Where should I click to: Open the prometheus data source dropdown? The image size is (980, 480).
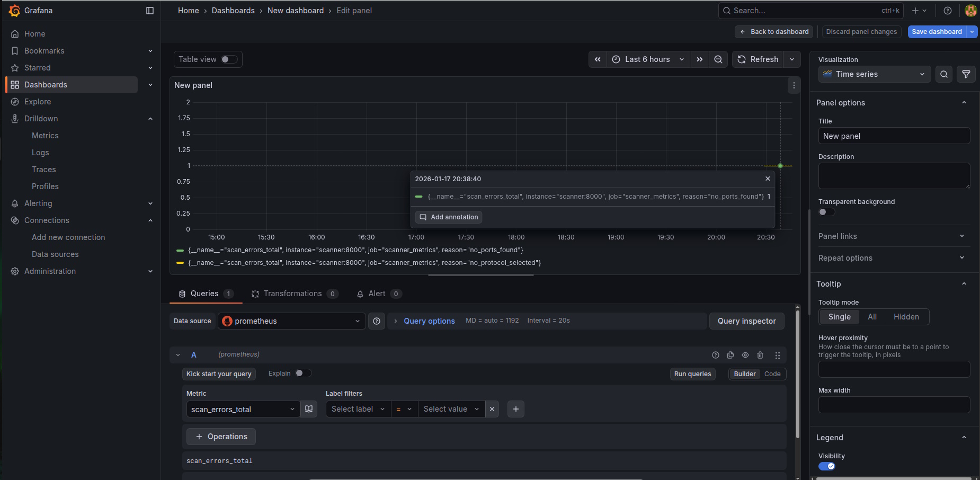point(291,321)
